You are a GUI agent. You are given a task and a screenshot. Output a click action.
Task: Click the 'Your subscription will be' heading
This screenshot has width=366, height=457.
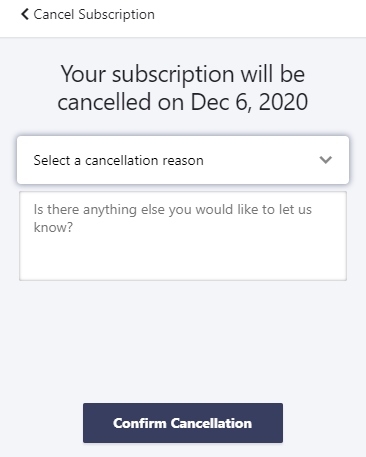183,74
